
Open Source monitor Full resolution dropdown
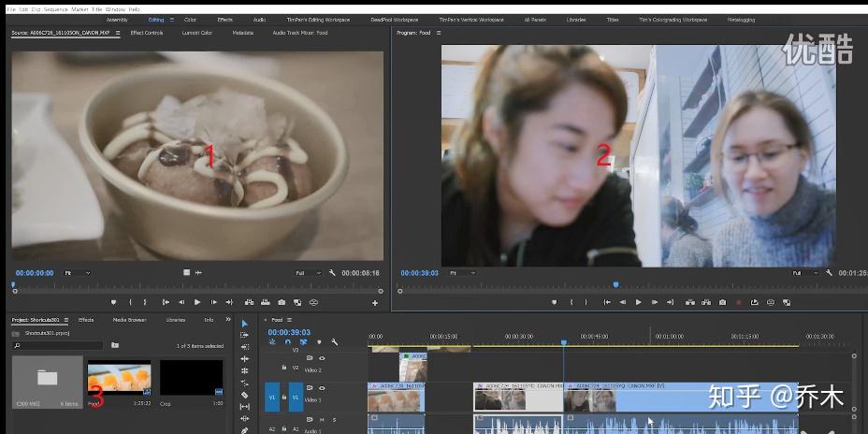tap(309, 273)
